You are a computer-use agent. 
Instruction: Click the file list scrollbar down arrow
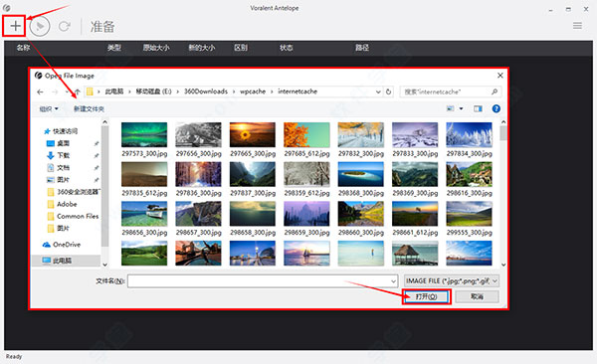point(503,265)
